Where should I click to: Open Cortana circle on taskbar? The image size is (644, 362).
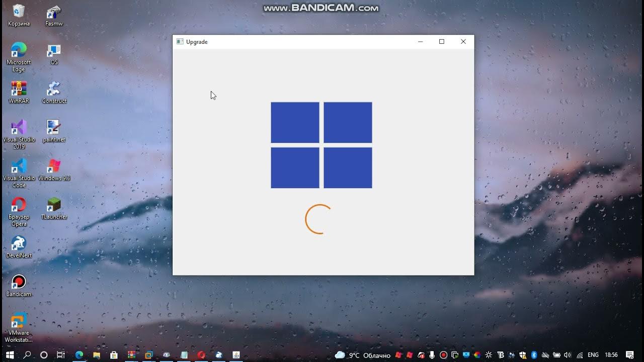(44, 355)
